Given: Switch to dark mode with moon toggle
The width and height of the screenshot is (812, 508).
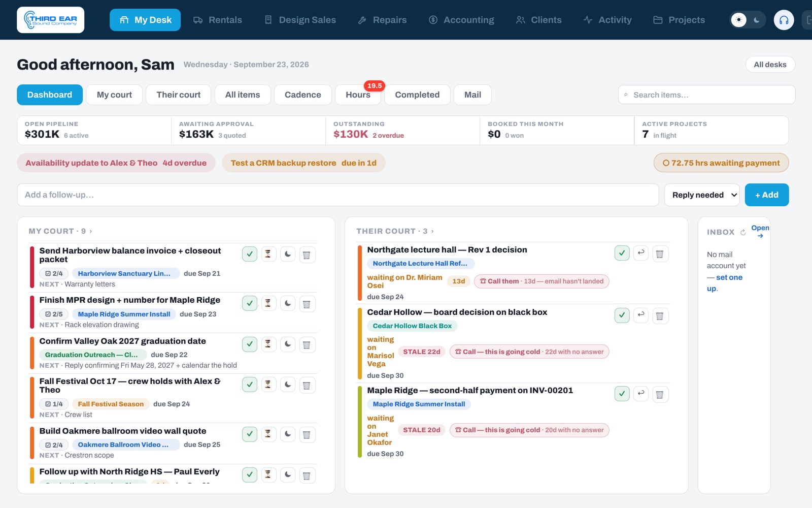Looking at the screenshot, I should [757, 20].
